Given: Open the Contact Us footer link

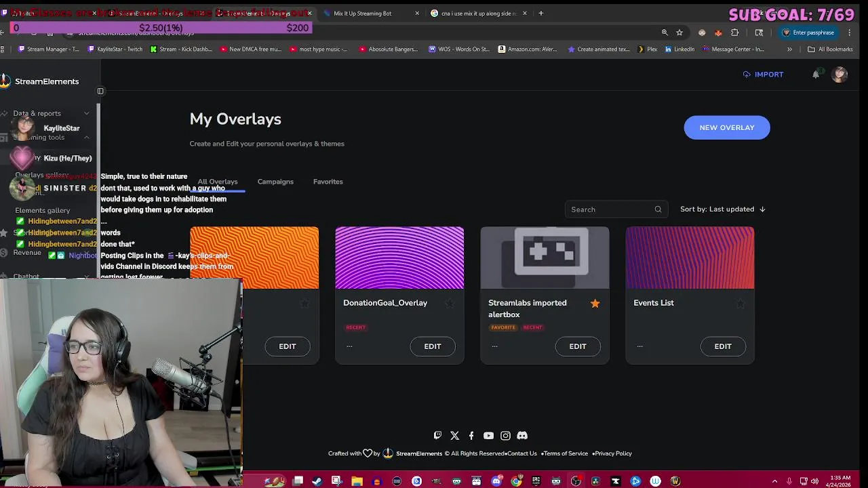Looking at the screenshot, I should tap(522, 453).
